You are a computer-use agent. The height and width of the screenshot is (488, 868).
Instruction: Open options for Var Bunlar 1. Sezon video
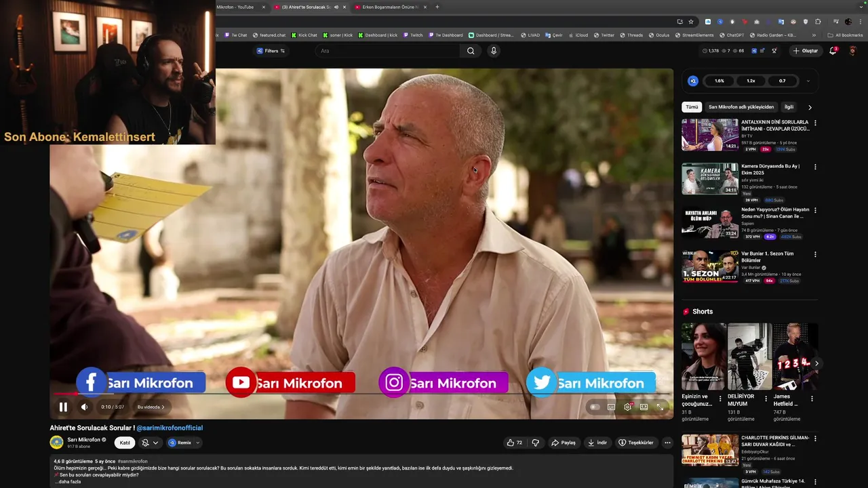click(x=815, y=254)
